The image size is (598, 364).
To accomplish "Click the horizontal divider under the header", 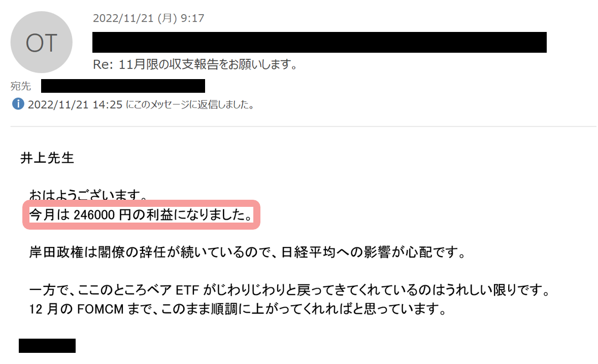I will pyautogui.click(x=304, y=126).
